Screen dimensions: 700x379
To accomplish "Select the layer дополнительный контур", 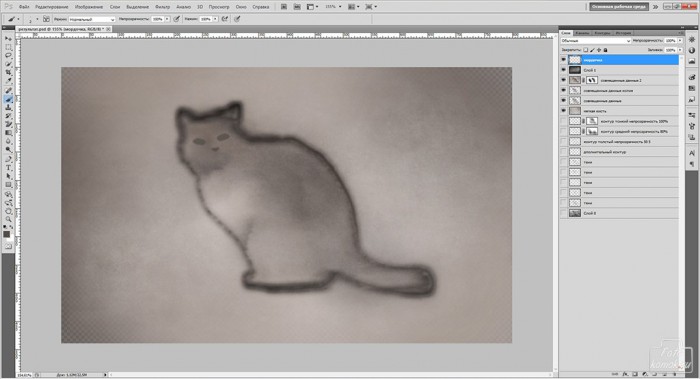I will pyautogui.click(x=619, y=152).
